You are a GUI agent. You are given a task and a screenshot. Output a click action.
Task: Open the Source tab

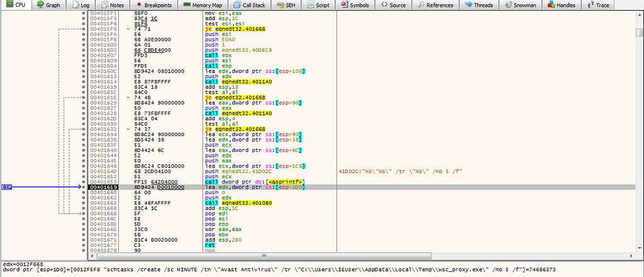394,5
